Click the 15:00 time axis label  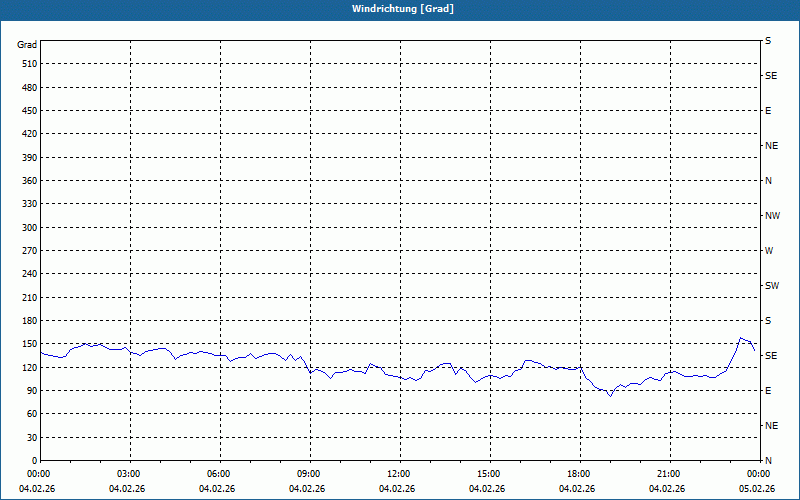[x=490, y=474]
